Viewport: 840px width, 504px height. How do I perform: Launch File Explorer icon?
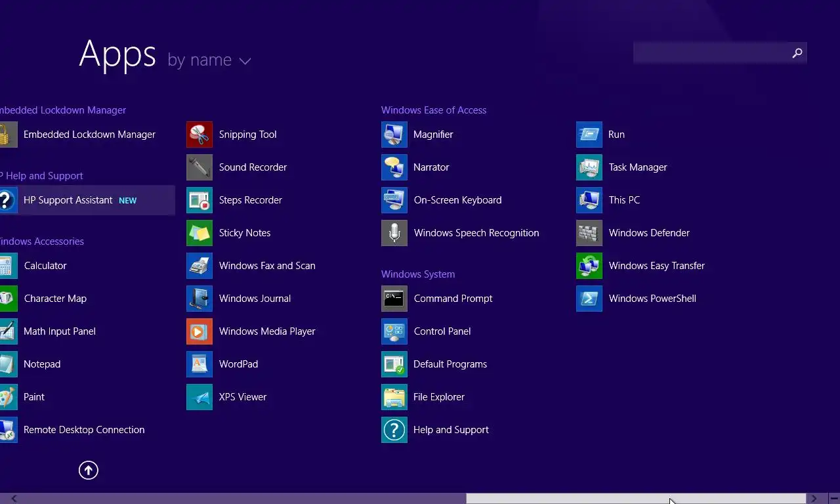point(394,397)
